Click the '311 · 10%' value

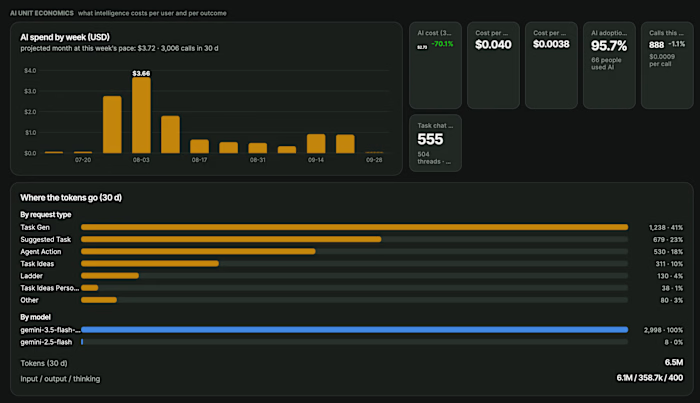coord(669,264)
